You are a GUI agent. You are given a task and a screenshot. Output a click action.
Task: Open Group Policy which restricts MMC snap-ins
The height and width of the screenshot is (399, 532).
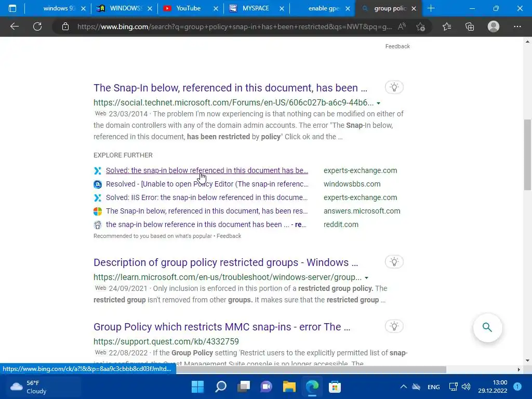tap(222, 327)
